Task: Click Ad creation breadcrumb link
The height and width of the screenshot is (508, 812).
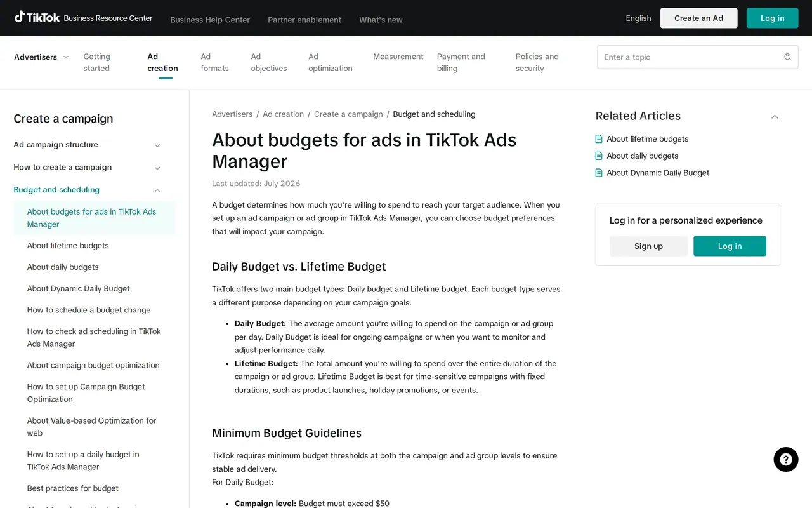Action: pyautogui.click(x=283, y=114)
